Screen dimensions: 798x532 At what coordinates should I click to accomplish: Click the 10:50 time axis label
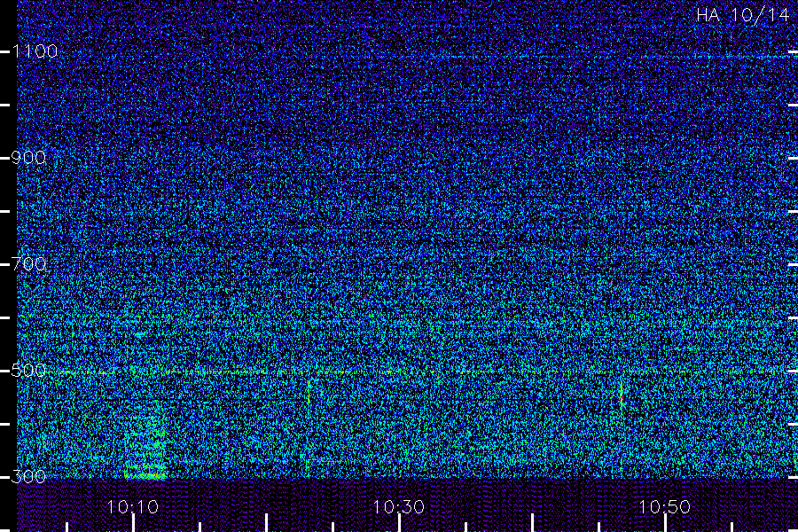(664, 507)
